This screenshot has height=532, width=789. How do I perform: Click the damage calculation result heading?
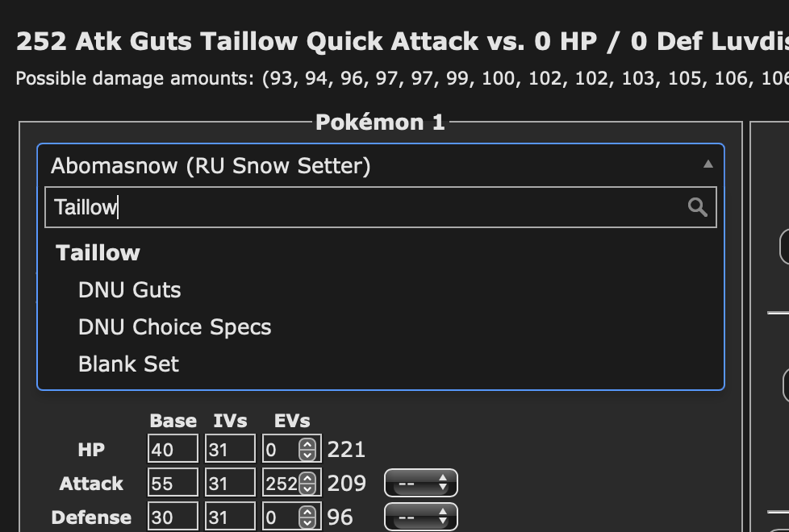coord(403,41)
